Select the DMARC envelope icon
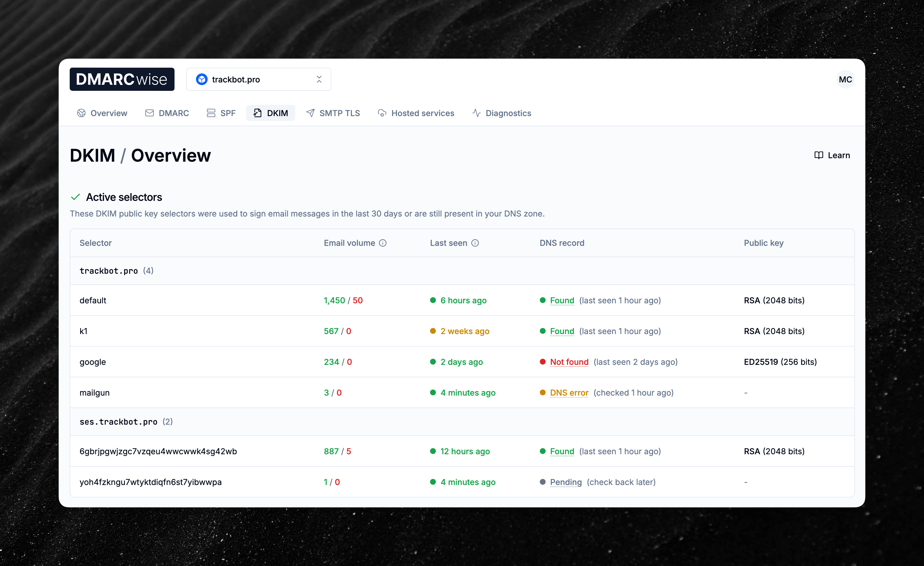The image size is (924, 566). click(149, 113)
